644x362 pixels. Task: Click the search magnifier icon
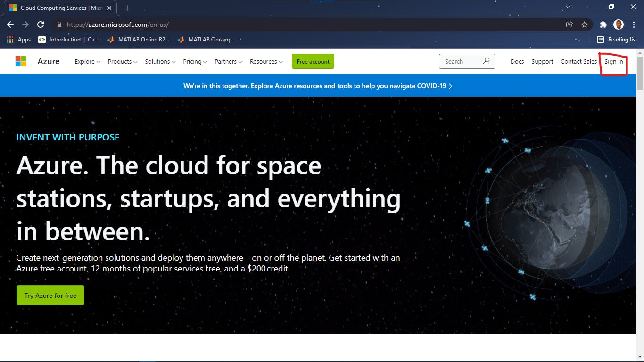coord(486,61)
